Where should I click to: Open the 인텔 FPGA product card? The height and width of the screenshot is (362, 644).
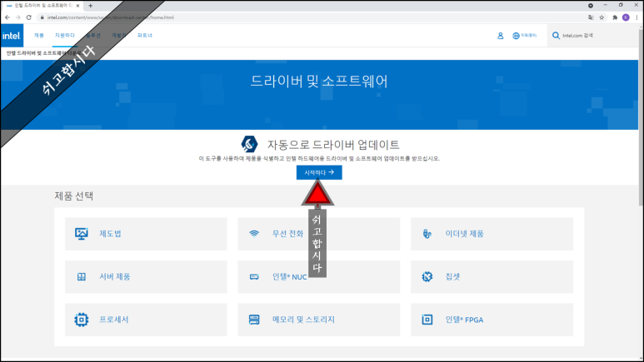(x=492, y=320)
